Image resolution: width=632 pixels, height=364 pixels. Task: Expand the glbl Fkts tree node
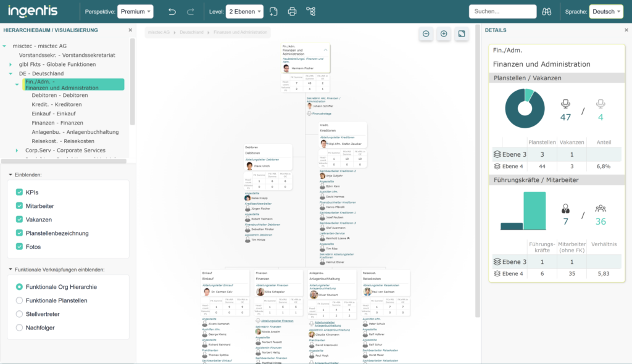pyautogui.click(x=10, y=65)
